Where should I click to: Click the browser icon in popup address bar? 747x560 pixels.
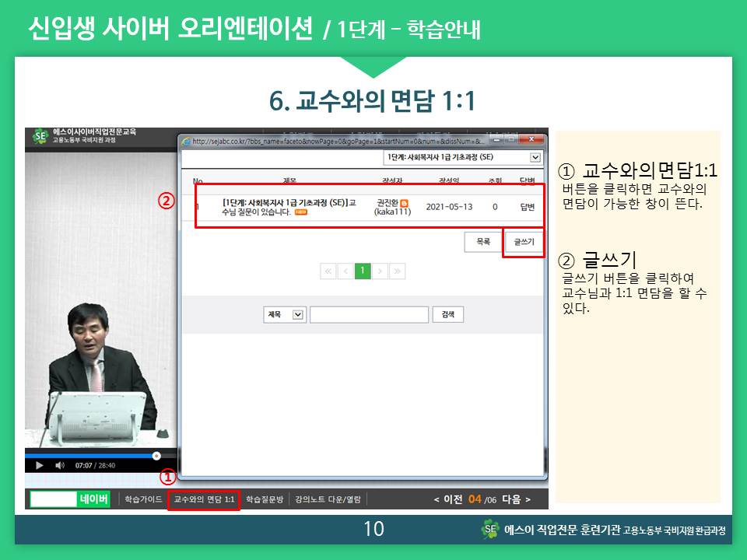[x=186, y=141]
